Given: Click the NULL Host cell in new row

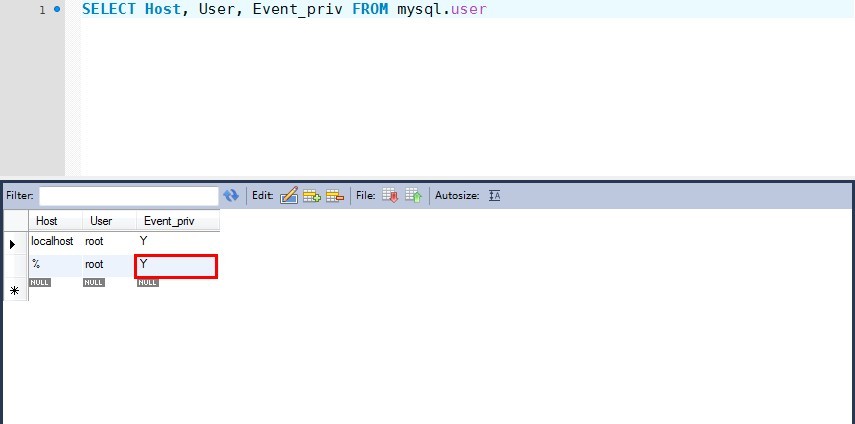Looking at the screenshot, I should point(40,282).
